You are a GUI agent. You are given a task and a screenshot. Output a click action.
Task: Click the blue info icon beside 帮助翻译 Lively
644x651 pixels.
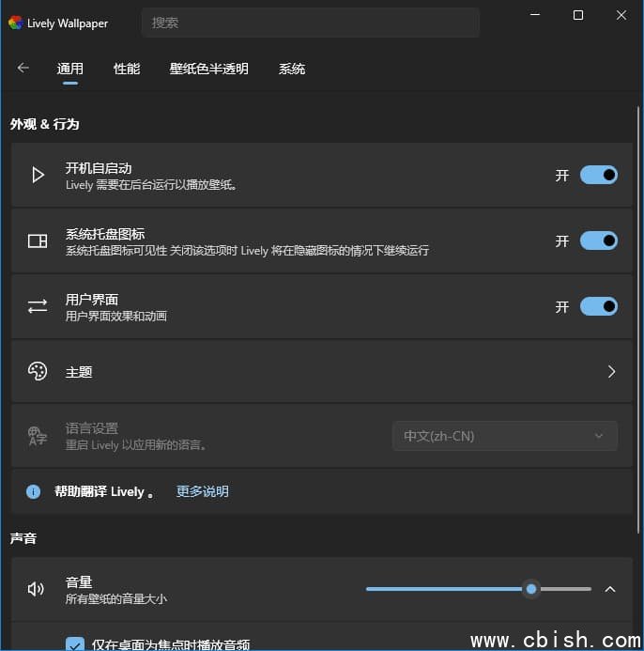[33, 491]
